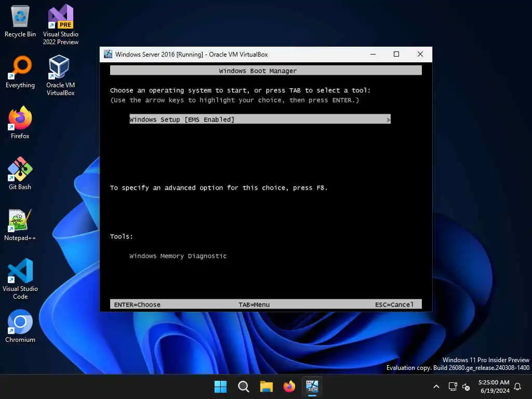Launch Visual Studio 2022 Preview shortcut
This screenshot has width=532, height=399.
pos(61,24)
